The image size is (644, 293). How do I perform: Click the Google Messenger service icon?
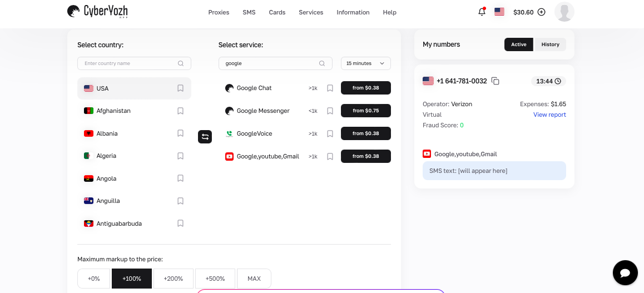point(229,111)
